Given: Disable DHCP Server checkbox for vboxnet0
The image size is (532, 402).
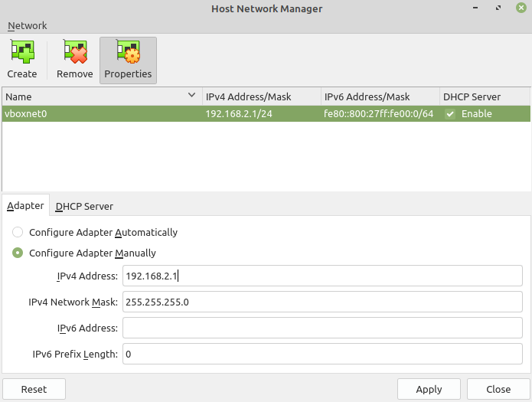Looking at the screenshot, I should [450, 114].
